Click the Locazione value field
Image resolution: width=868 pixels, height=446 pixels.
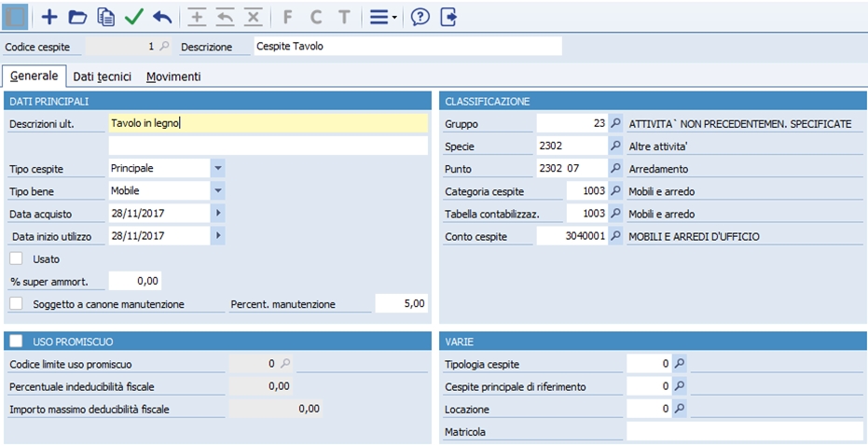point(649,409)
